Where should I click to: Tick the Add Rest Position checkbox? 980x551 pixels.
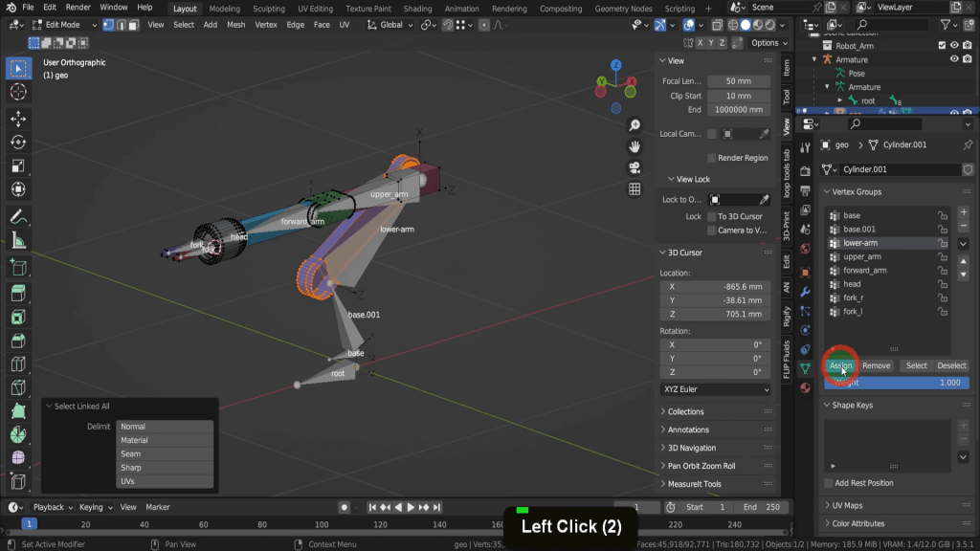[x=829, y=483]
